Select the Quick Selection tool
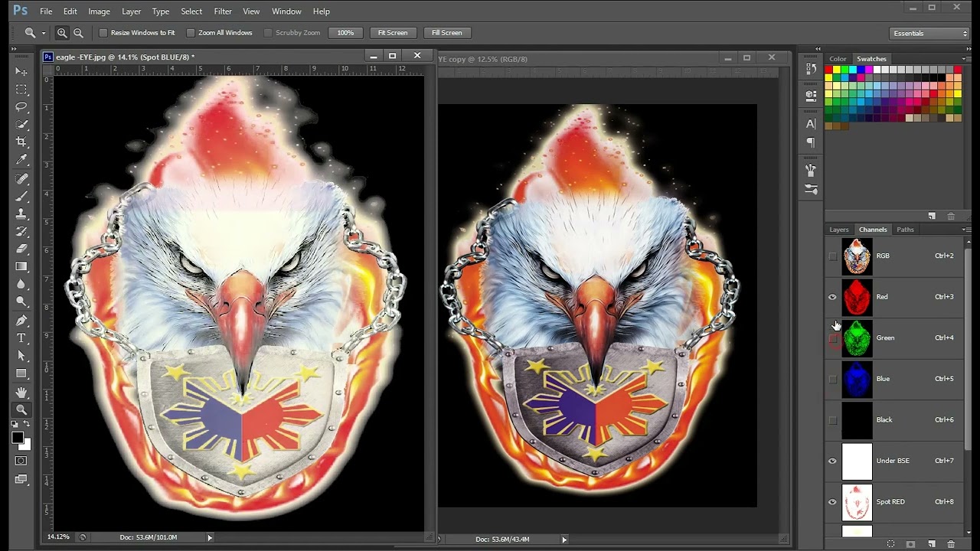Image resolution: width=980 pixels, height=551 pixels. pos(21,124)
